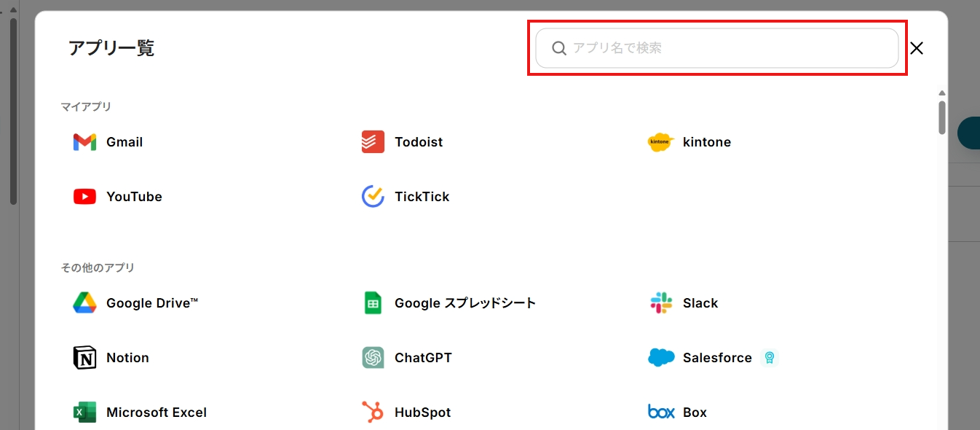Click the Gmail envelope icon

(84, 142)
